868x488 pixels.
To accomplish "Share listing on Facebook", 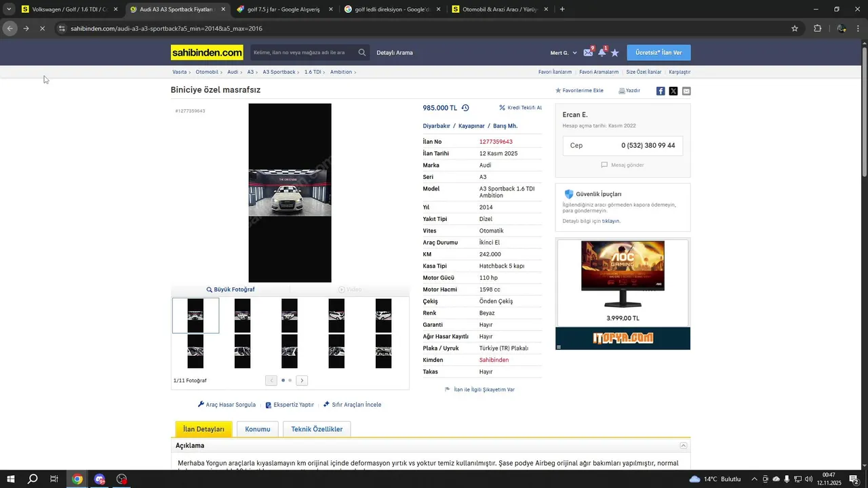I will tap(660, 91).
